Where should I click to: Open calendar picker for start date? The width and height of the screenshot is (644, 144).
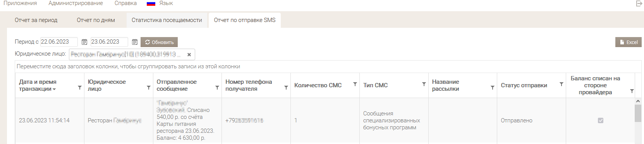click(x=84, y=42)
